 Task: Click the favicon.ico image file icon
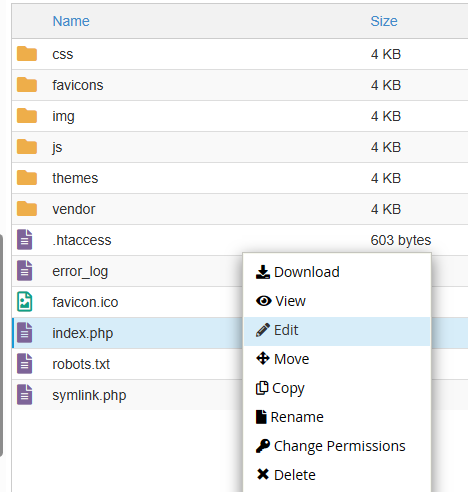(25, 302)
